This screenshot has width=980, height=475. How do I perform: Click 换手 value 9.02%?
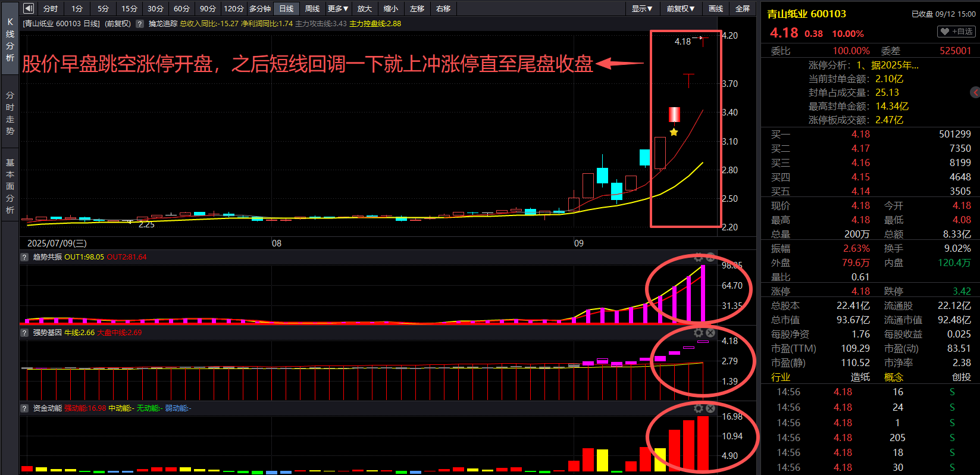click(x=957, y=249)
